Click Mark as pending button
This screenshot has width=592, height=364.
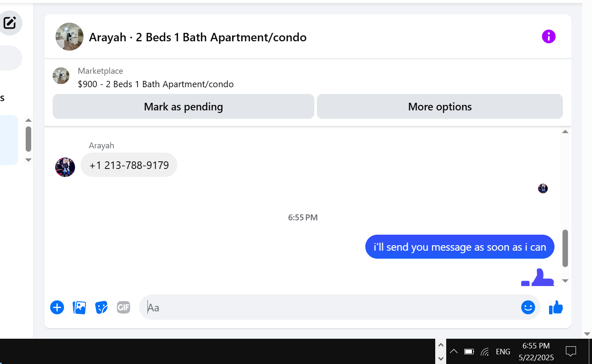(x=183, y=107)
